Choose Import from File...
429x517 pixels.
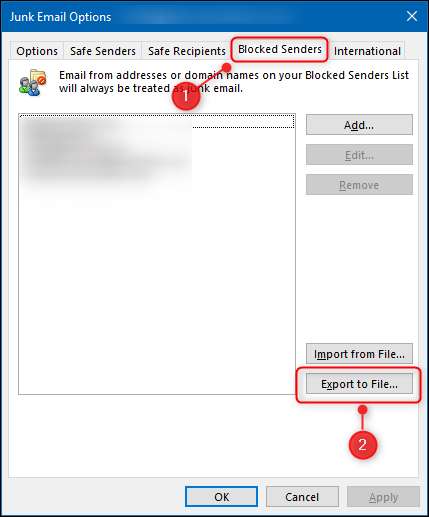coord(359,354)
